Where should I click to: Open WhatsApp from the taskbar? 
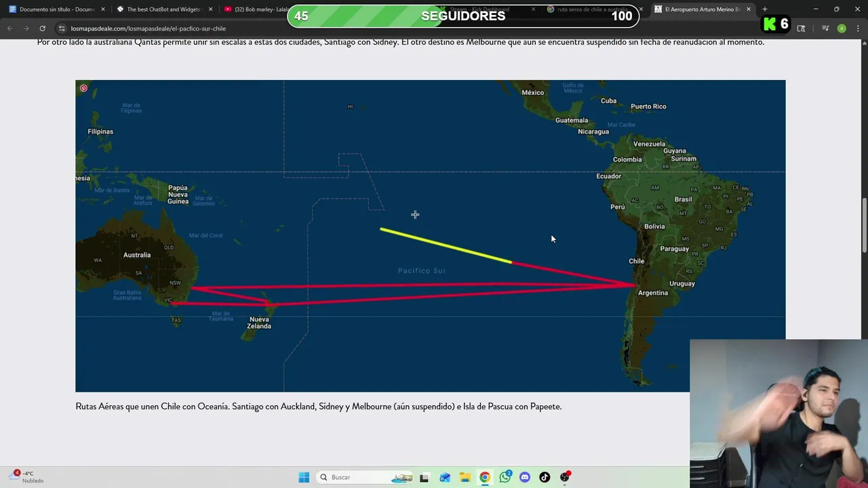click(505, 477)
